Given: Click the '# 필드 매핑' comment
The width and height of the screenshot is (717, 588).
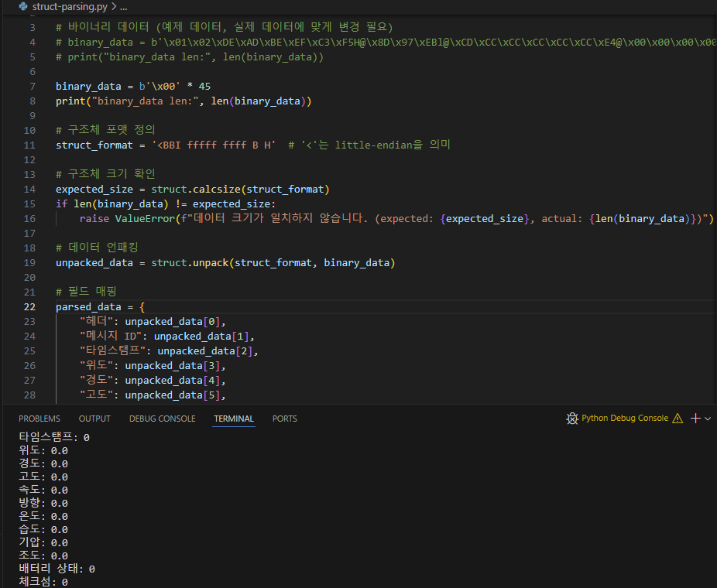Looking at the screenshot, I should tap(87, 292).
